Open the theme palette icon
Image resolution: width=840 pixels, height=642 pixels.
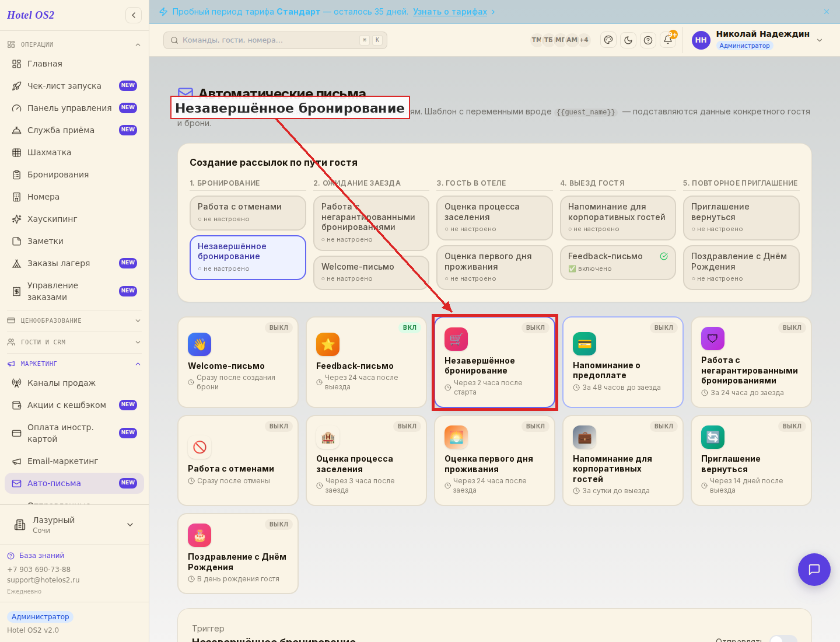[x=608, y=40]
